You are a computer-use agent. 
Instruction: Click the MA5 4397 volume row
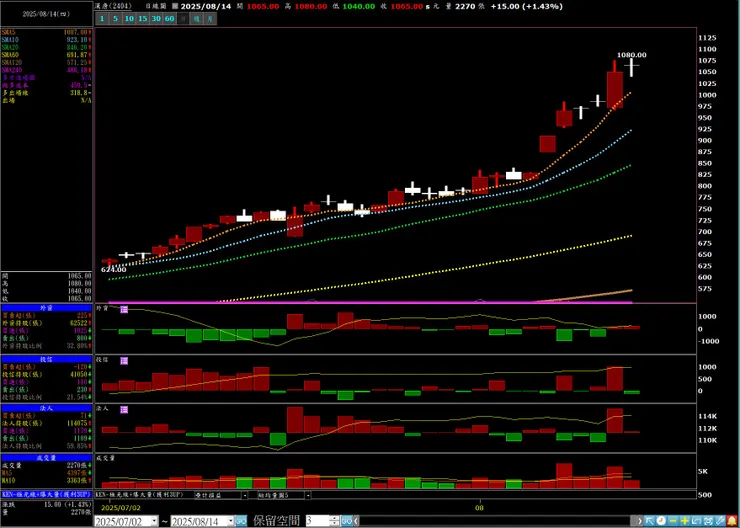(46, 472)
